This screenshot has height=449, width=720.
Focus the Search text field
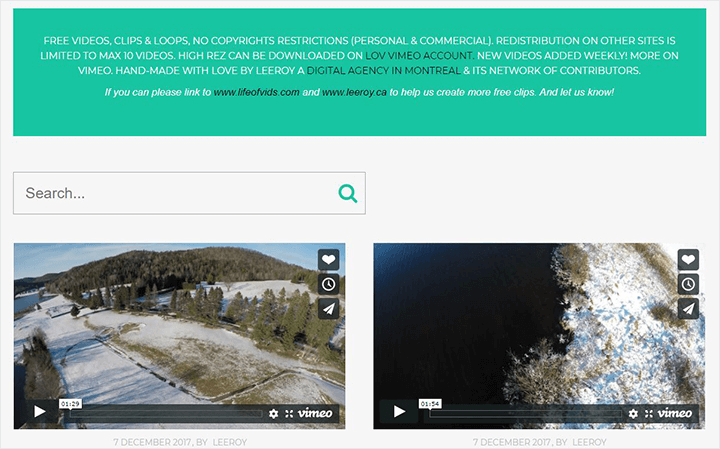[x=175, y=193]
